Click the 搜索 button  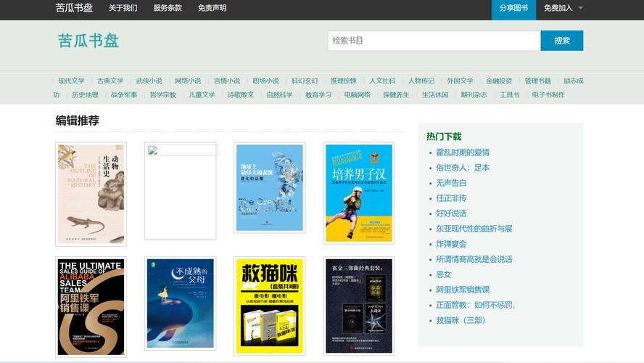[561, 41]
